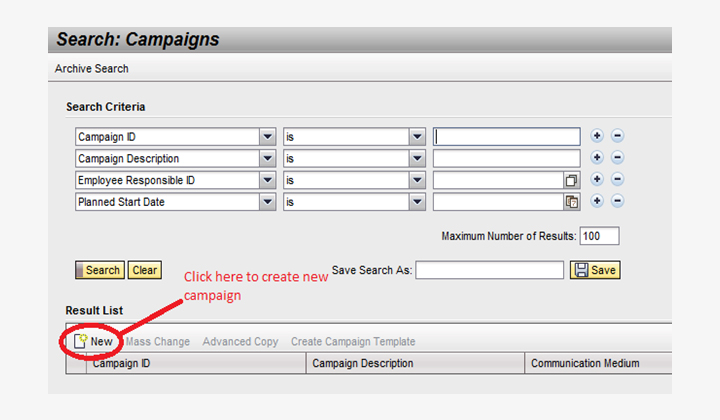The image size is (720, 420).
Task: Open the Archive Search menu item
Action: pos(90,69)
